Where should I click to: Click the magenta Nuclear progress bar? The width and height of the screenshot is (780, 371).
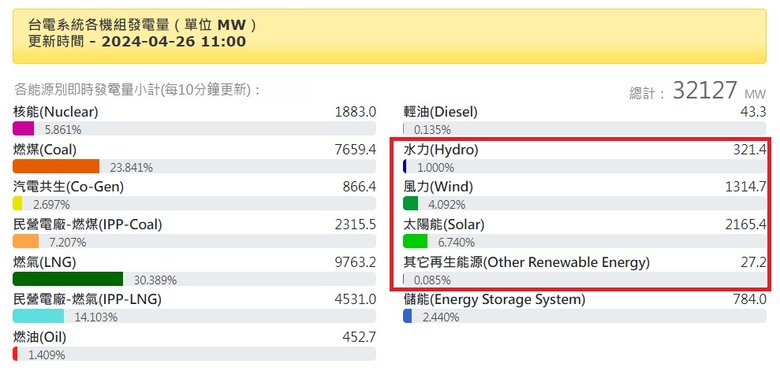(x=23, y=129)
